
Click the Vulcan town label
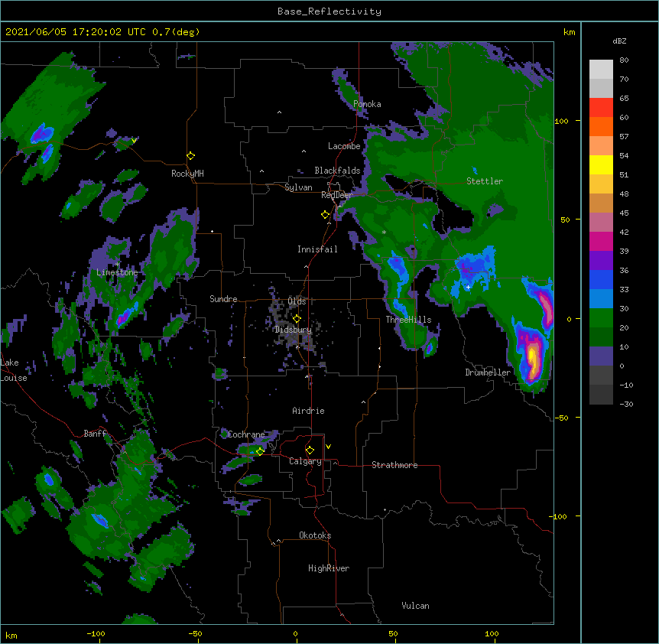coord(415,606)
